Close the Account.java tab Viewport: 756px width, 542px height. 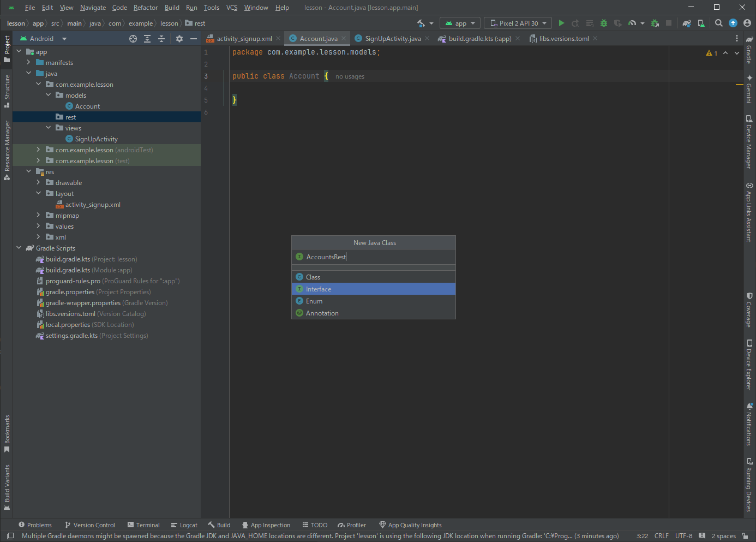(x=344, y=39)
